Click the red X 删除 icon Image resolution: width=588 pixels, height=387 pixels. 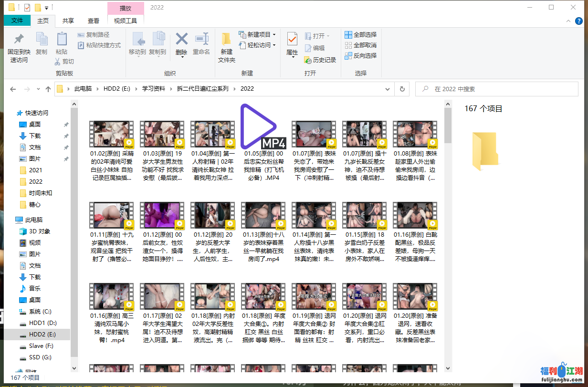click(x=181, y=39)
